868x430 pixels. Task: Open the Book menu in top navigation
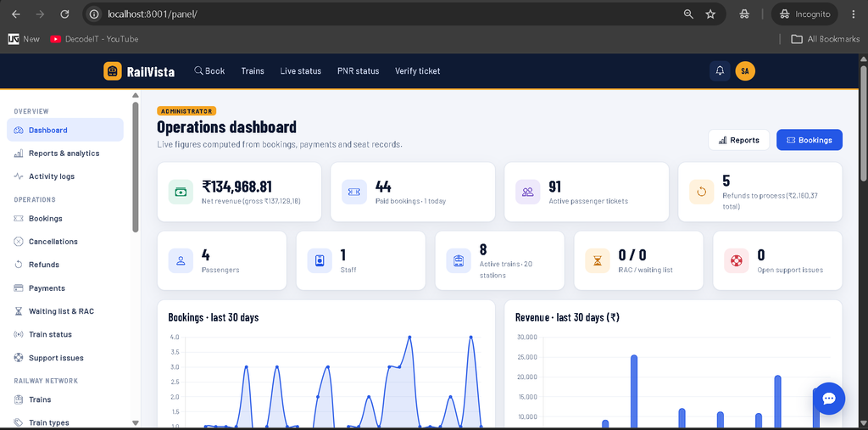pyautogui.click(x=209, y=71)
